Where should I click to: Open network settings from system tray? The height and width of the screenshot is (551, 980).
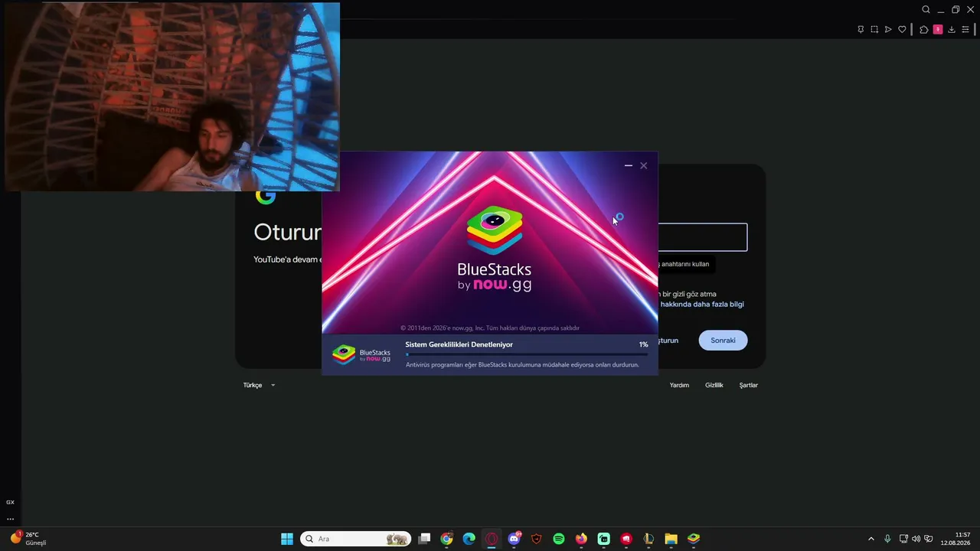(903, 539)
